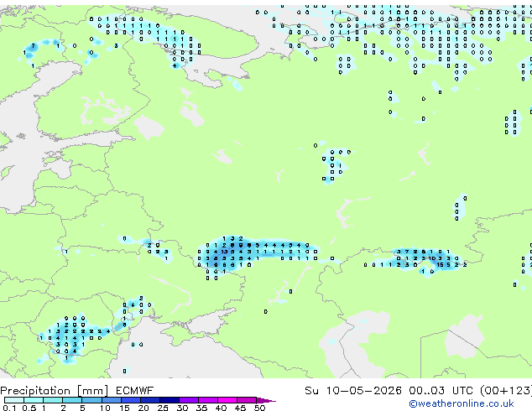The height and width of the screenshot is (411, 532).
Task: Click the '50' legend scale label
Action: point(259,408)
